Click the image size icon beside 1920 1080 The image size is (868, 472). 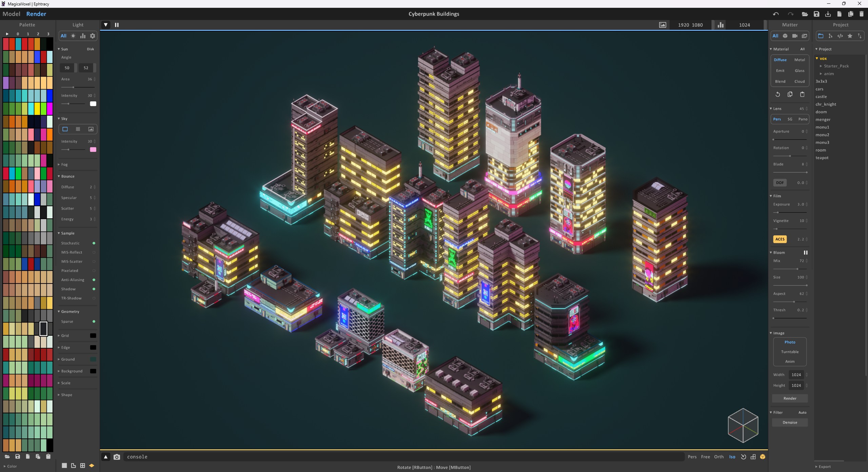pos(663,25)
